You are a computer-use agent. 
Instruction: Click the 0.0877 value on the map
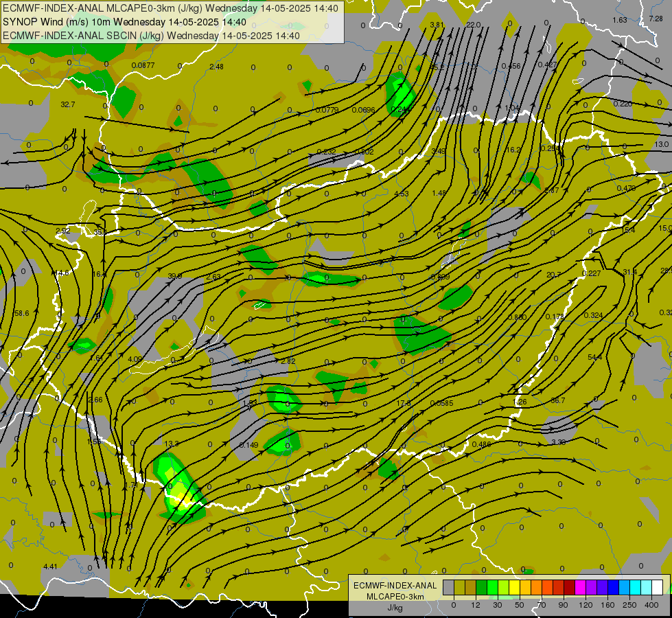pos(143,66)
